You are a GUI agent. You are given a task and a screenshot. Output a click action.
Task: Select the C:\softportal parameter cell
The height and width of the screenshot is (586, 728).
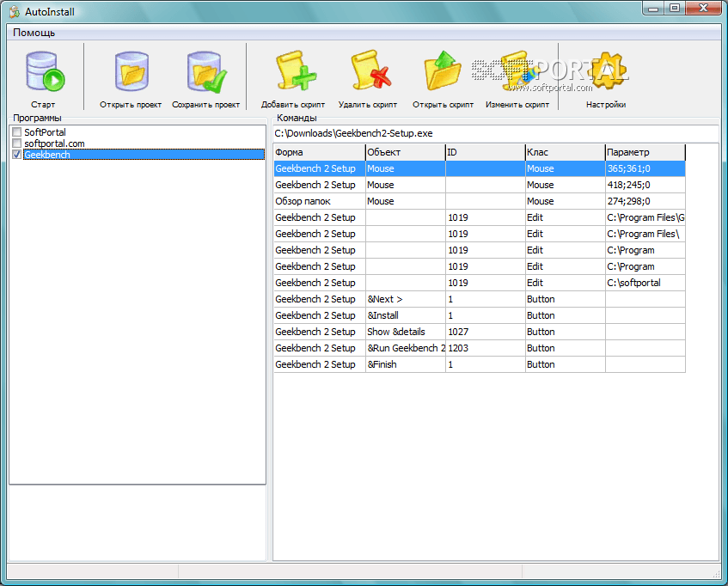click(645, 283)
